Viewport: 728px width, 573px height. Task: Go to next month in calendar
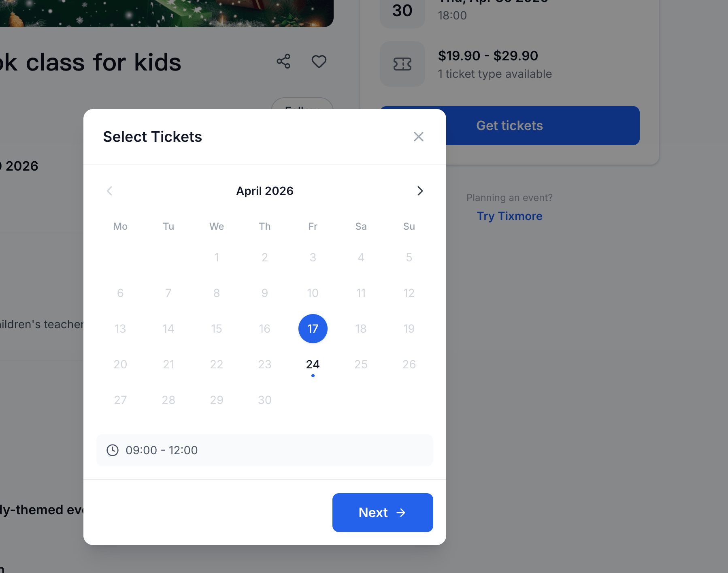pos(420,191)
